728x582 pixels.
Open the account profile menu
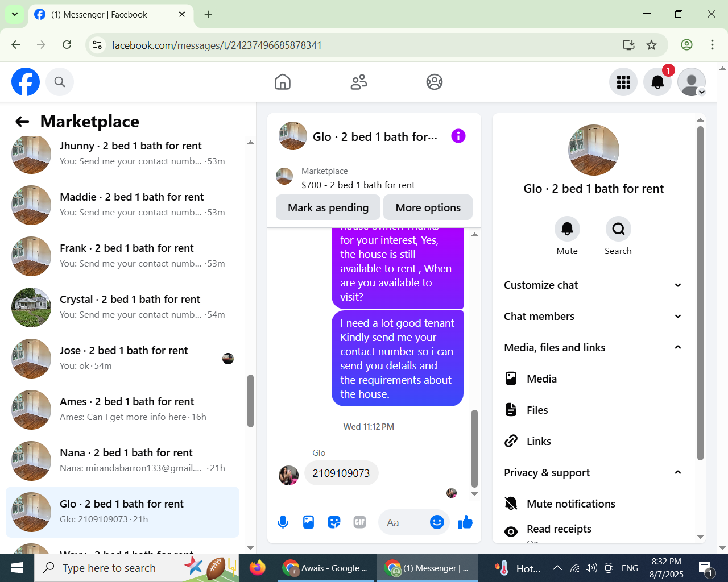pos(692,82)
